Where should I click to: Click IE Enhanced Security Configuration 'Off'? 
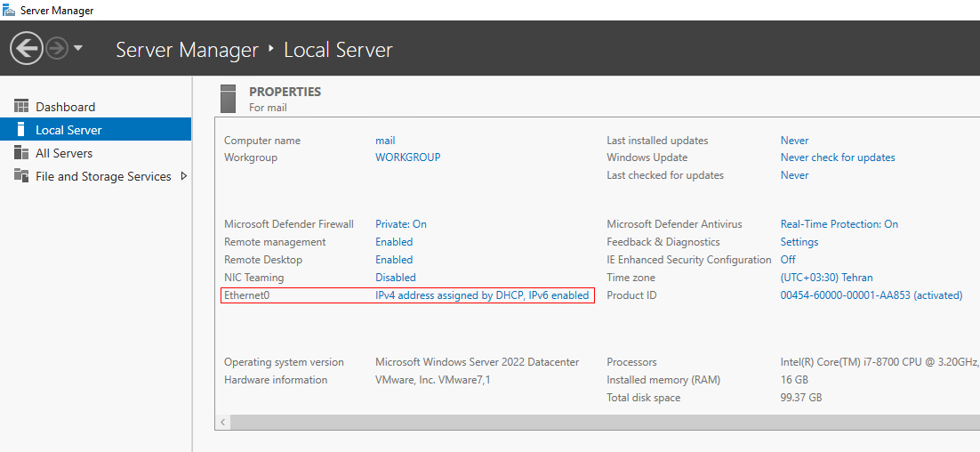(x=788, y=260)
